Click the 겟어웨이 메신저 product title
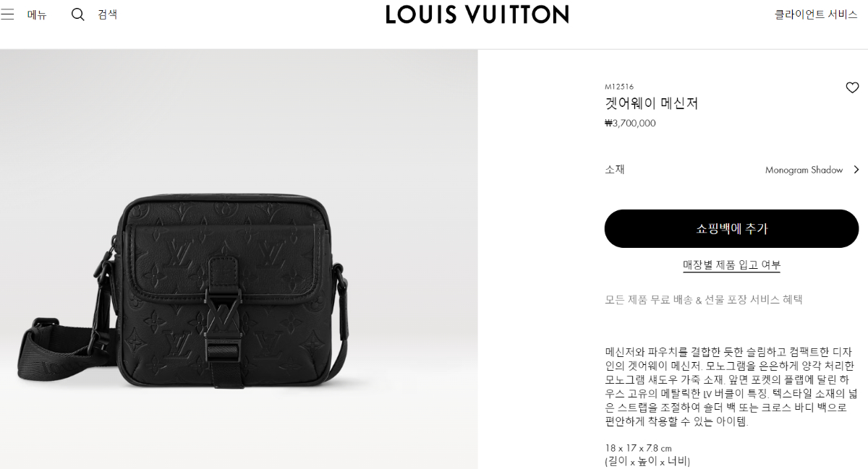This screenshot has height=469, width=868. click(652, 103)
